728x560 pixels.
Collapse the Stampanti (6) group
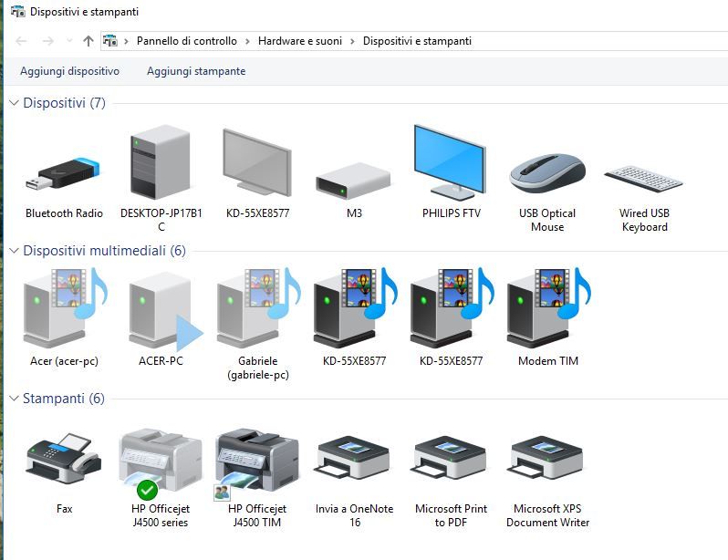pyautogui.click(x=14, y=399)
